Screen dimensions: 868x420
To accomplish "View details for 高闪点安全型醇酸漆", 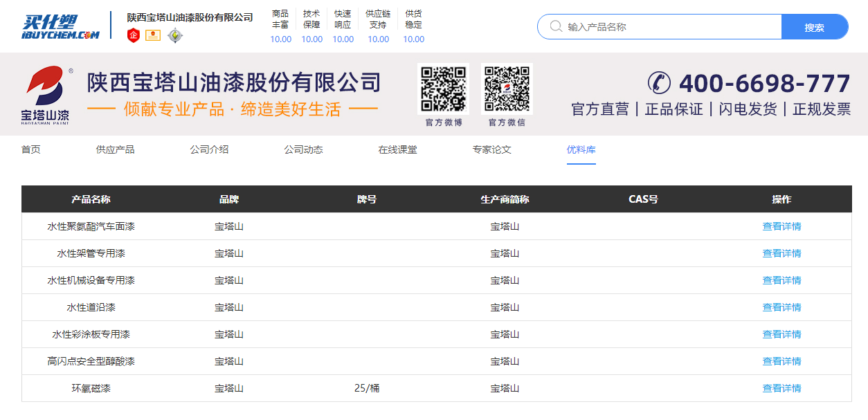I will tap(782, 361).
